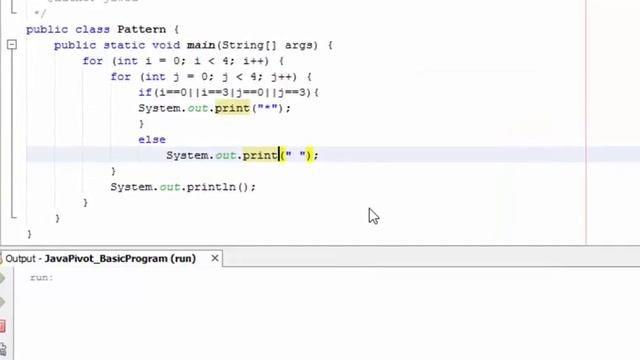The image size is (640, 360).
Task: Click the "else" keyword
Action: [x=152, y=140]
